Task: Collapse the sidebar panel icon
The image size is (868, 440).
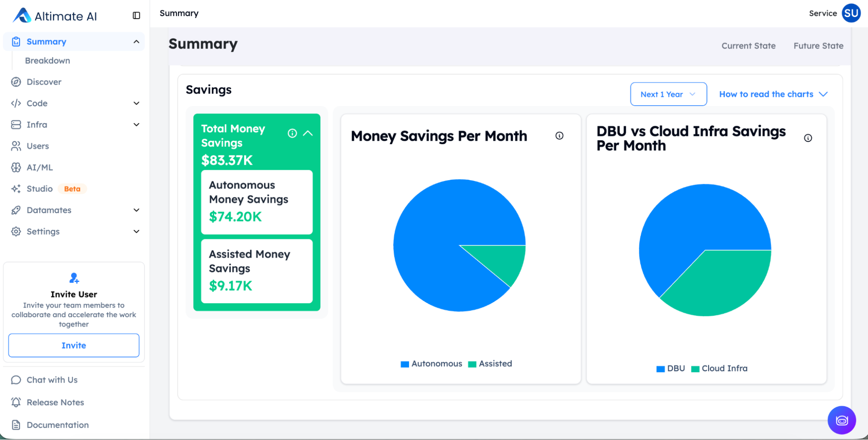Action: (x=136, y=16)
